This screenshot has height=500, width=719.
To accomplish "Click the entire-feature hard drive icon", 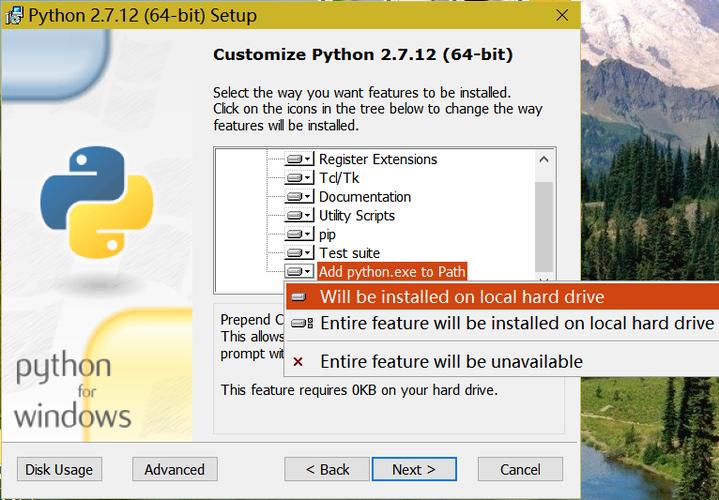I will pyautogui.click(x=302, y=323).
